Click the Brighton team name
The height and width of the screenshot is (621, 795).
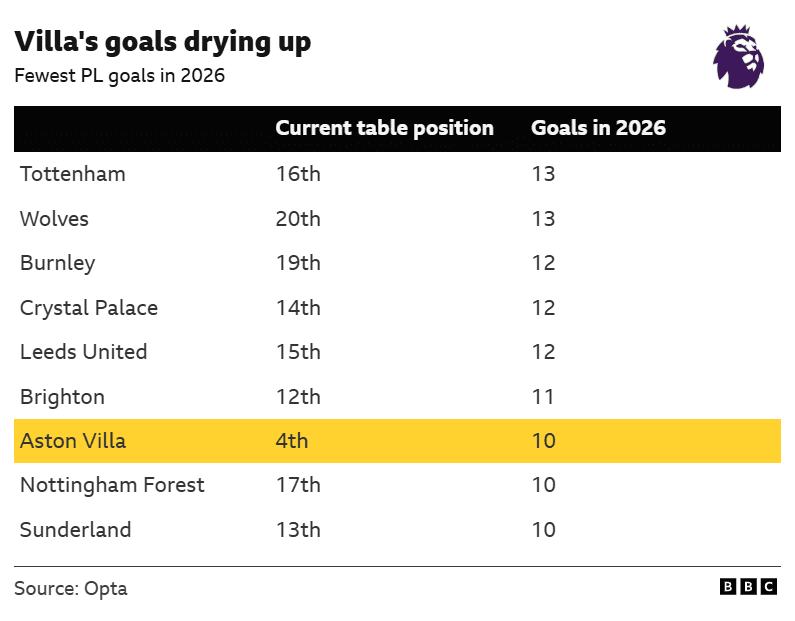coord(62,397)
